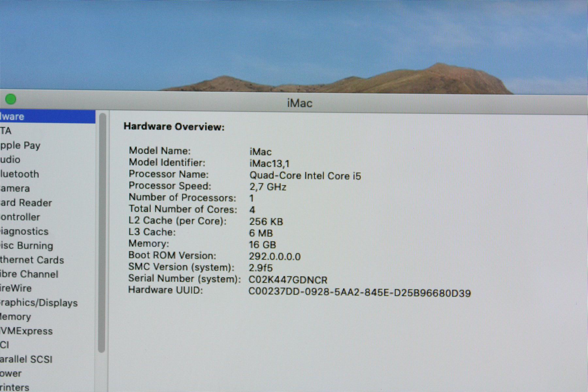Click the serial number value C02K447GDNCR

point(288,280)
